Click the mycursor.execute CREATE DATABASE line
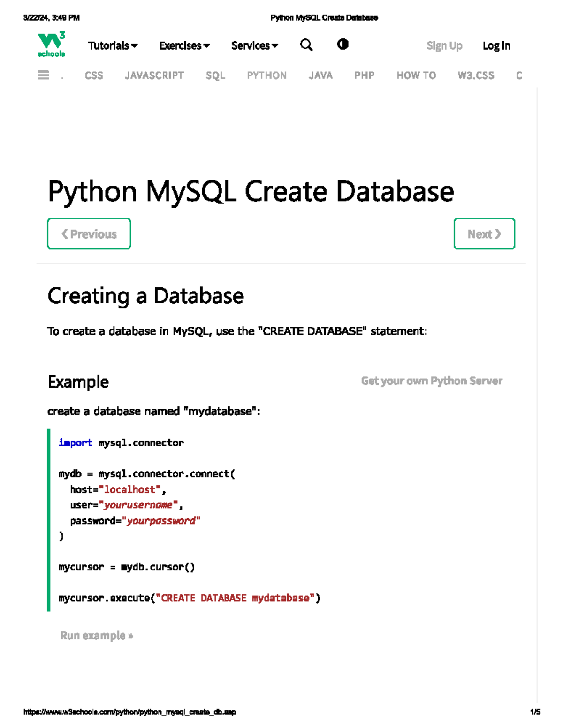 pos(190,598)
